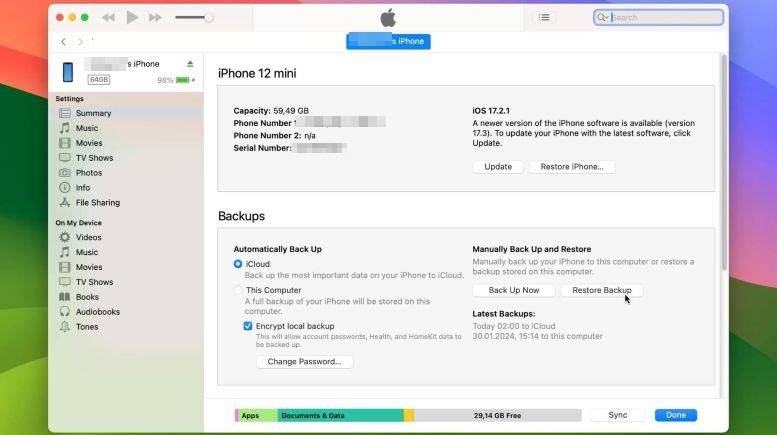Screen dimensions: 777x435
Task: Click the Update button
Action: 498,167
